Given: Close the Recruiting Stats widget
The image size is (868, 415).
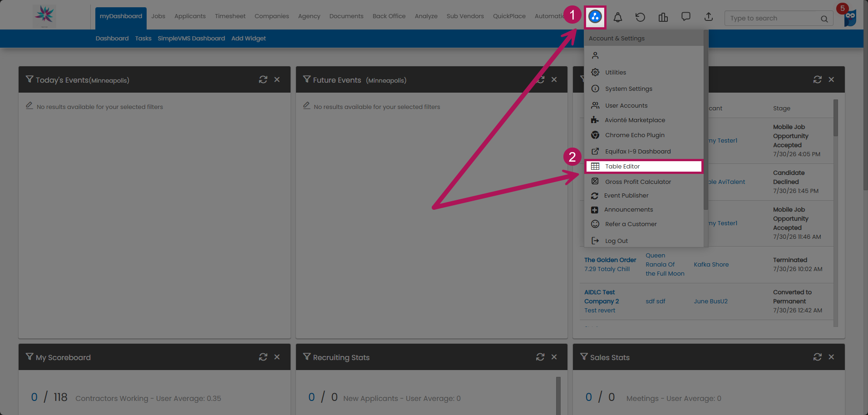Looking at the screenshot, I should tap(554, 357).
